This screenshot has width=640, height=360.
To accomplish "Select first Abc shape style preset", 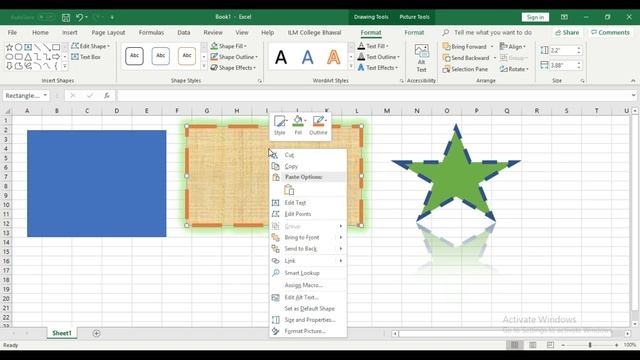I will [134, 56].
